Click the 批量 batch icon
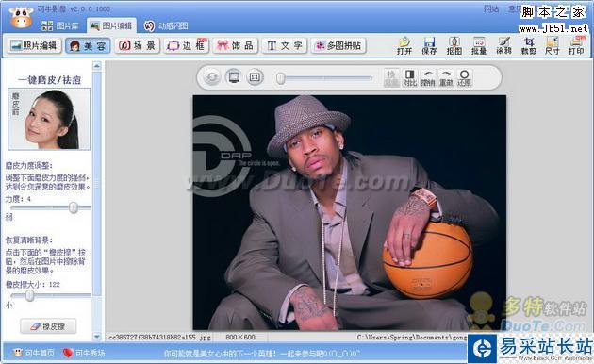594x364 pixels. pyautogui.click(x=479, y=45)
